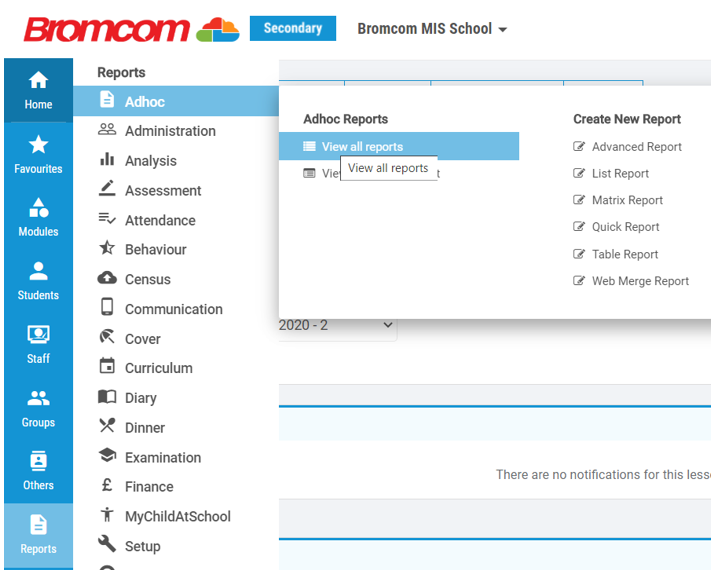Click the Table Report edit icon
711x570 pixels.
[579, 254]
